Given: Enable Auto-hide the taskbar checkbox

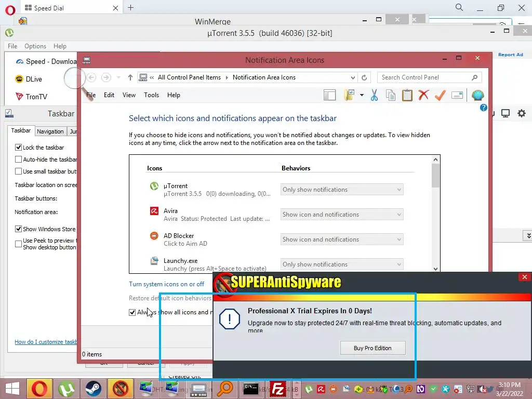Looking at the screenshot, I should (x=18, y=159).
